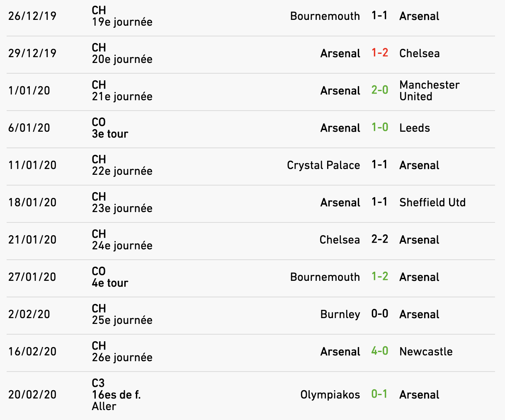Screen dimensions: 505x420
Task: Click Bournemouth in the 4e tour row
Action: 325,277
